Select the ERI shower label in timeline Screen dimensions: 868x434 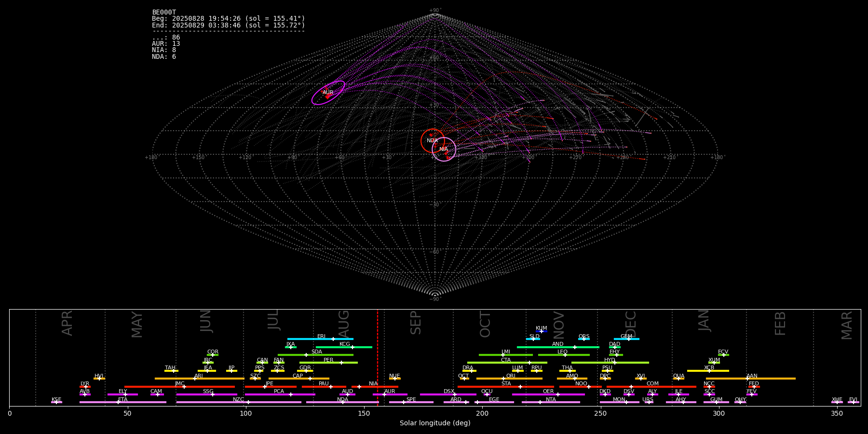point(322,337)
